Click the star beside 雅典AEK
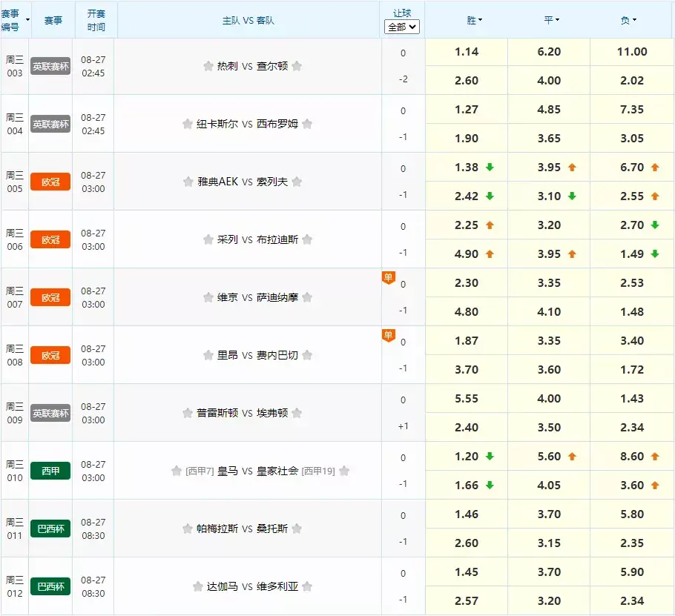 tap(188, 182)
